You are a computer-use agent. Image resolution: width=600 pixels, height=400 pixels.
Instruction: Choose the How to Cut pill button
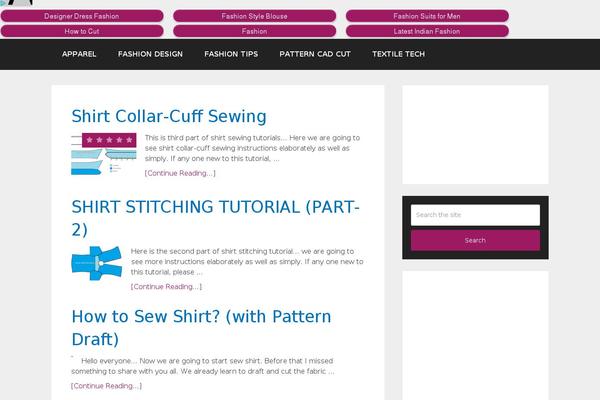coord(82,31)
